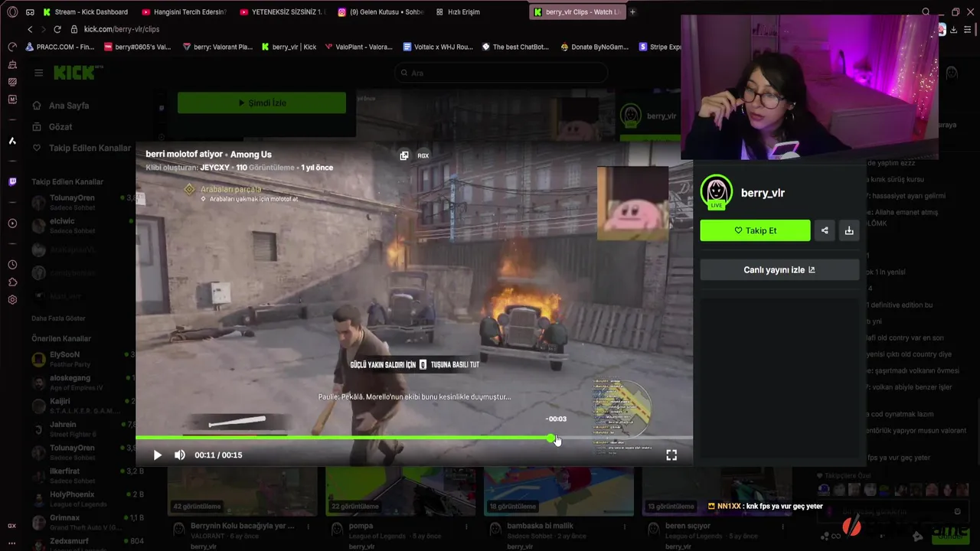This screenshot has height=551, width=980.
Task: Play the clip with the play button
Action: click(158, 455)
